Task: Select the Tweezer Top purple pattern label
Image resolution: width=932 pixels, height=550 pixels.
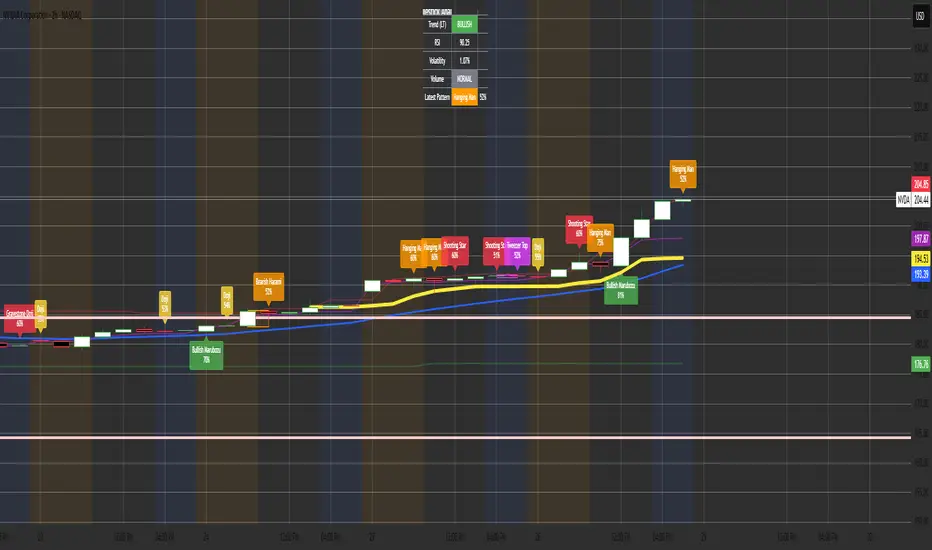Action: (x=517, y=250)
